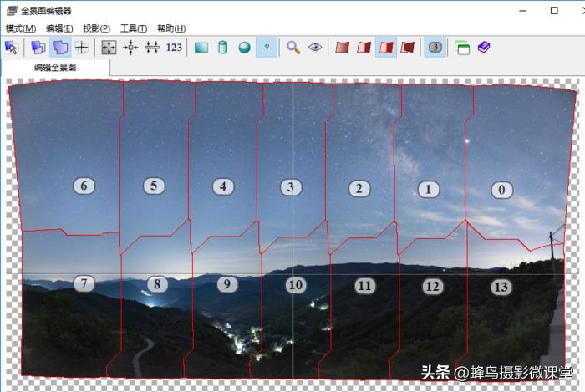Toggle the show image numbers button
This screenshot has height=392, width=585.
click(435, 48)
